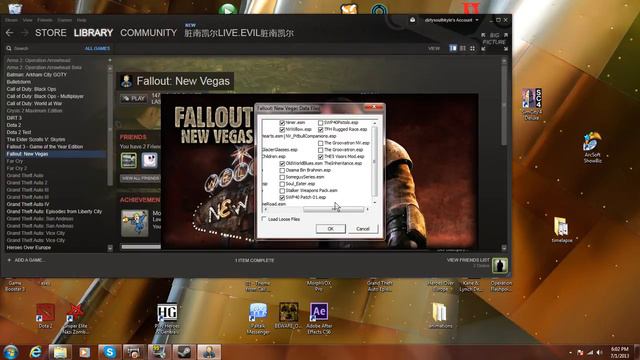Click OK in Data Files dialog

(331, 229)
